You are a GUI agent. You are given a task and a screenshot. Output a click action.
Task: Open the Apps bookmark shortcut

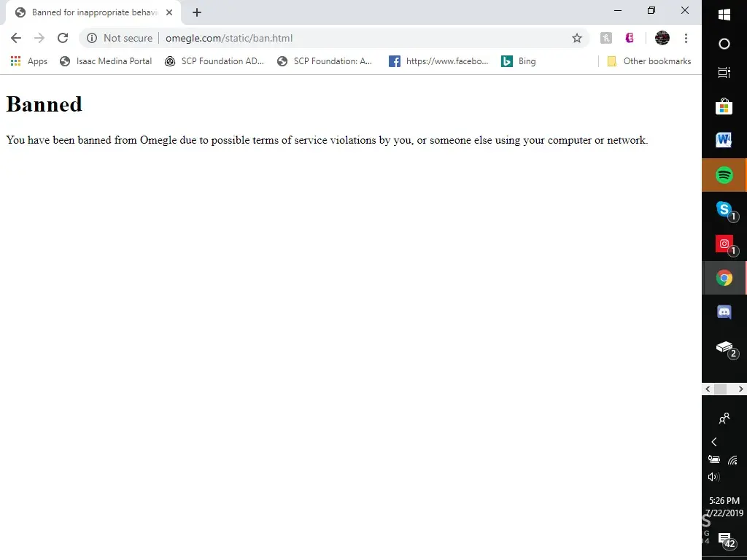[x=29, y=61]
